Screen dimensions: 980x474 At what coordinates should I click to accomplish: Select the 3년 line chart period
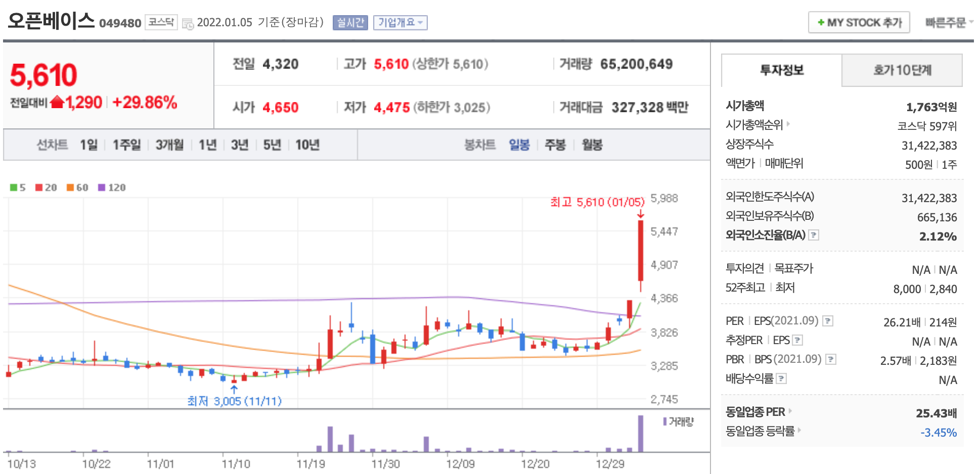point(240,145)
